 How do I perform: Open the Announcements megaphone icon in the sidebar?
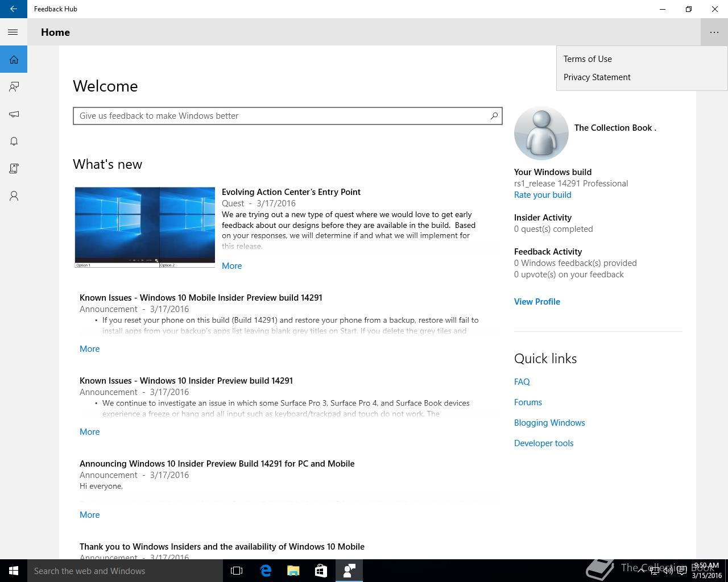14,114
